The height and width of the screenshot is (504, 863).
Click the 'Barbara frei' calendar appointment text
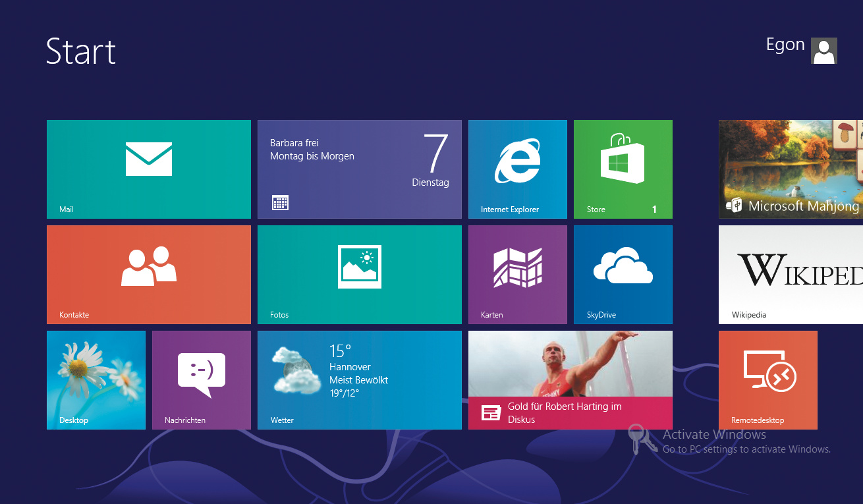click(x=294, y=143)
